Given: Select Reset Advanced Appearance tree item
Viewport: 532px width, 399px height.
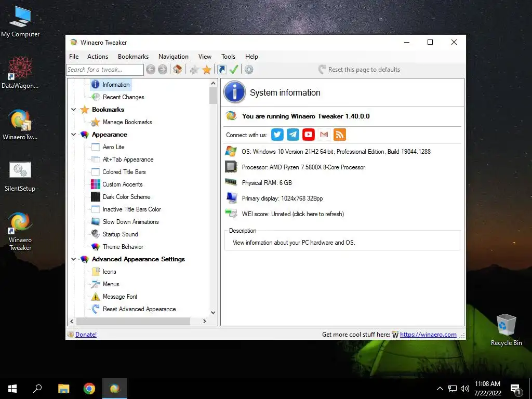Looking at the screenshot, I should click(x=139, y=309).
